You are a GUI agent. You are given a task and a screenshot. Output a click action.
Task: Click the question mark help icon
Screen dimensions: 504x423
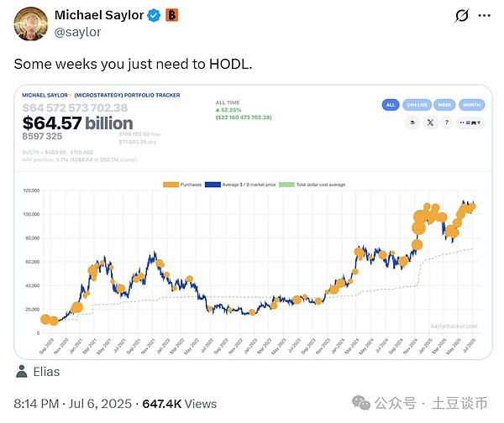[x=446, y=122]
